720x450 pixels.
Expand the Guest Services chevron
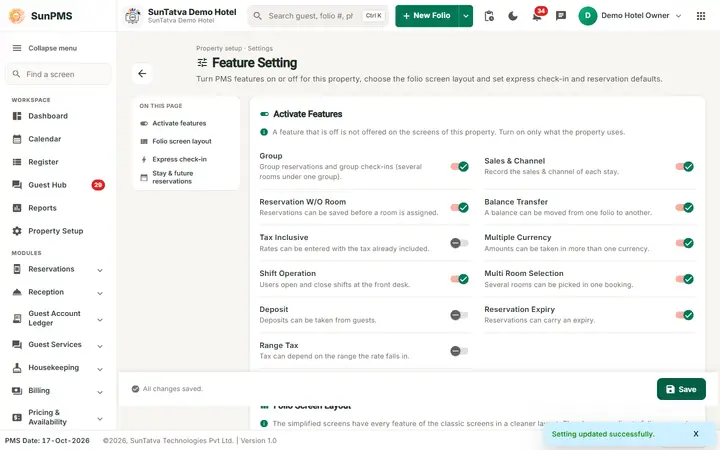[100, 346]
